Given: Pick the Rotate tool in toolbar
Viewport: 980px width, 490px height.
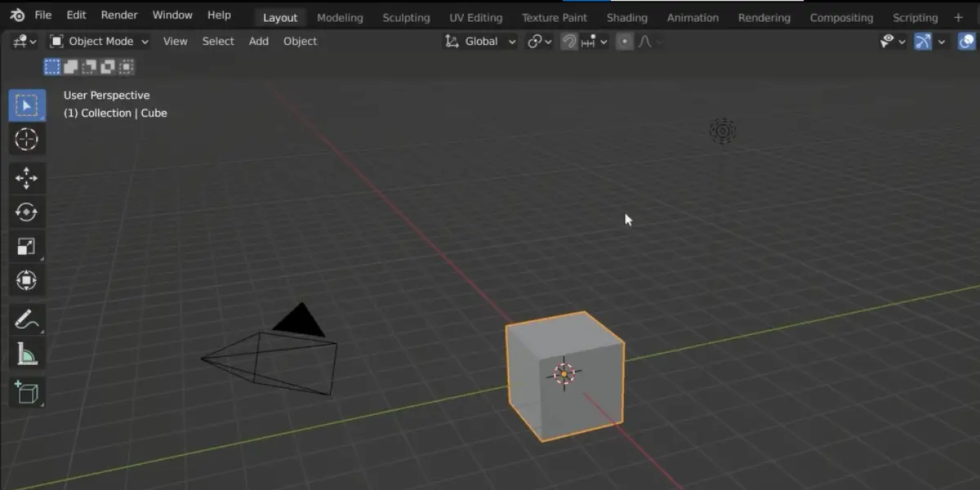Looking at the screenshot, I should 27,212.
